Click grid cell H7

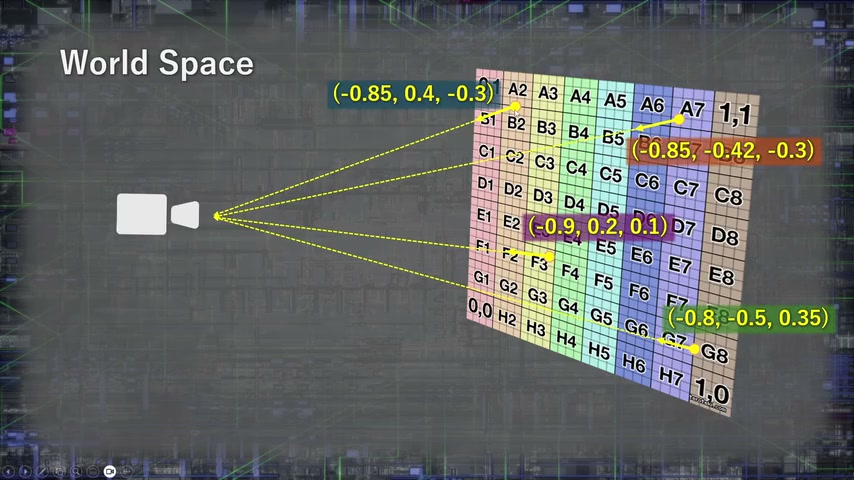[671, 376]
